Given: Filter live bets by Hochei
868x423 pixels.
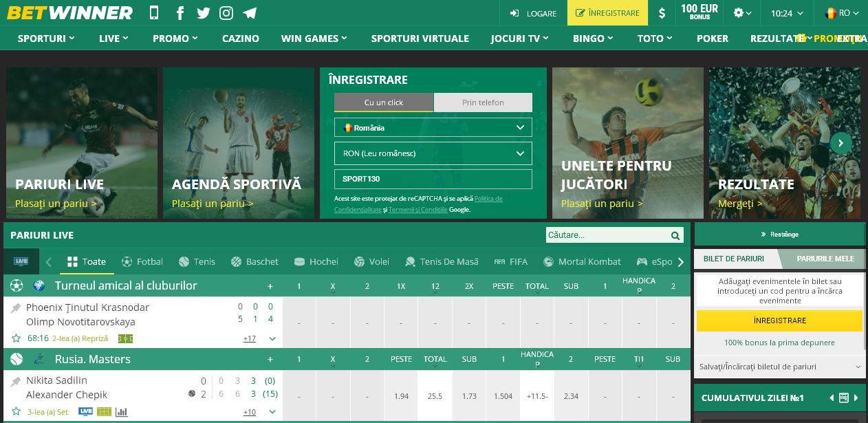Looking at the screenshot, I should [316, 261].
